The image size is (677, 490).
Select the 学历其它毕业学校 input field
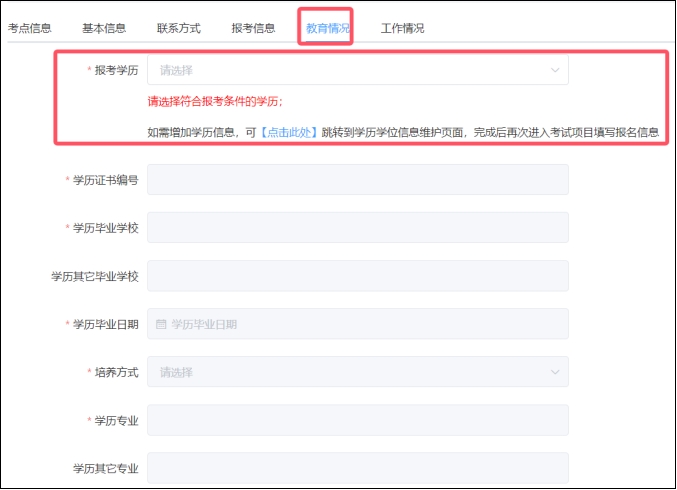tap(357, 276)
